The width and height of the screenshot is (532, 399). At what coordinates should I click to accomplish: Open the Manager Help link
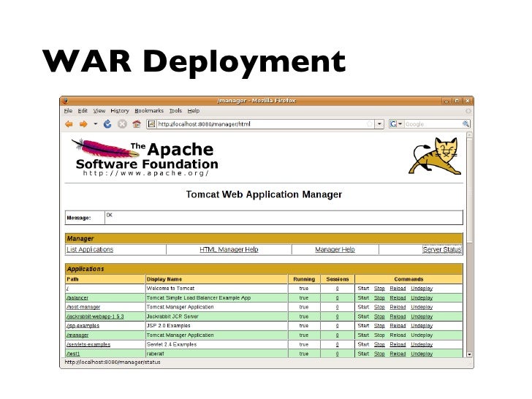pos(335,250)
